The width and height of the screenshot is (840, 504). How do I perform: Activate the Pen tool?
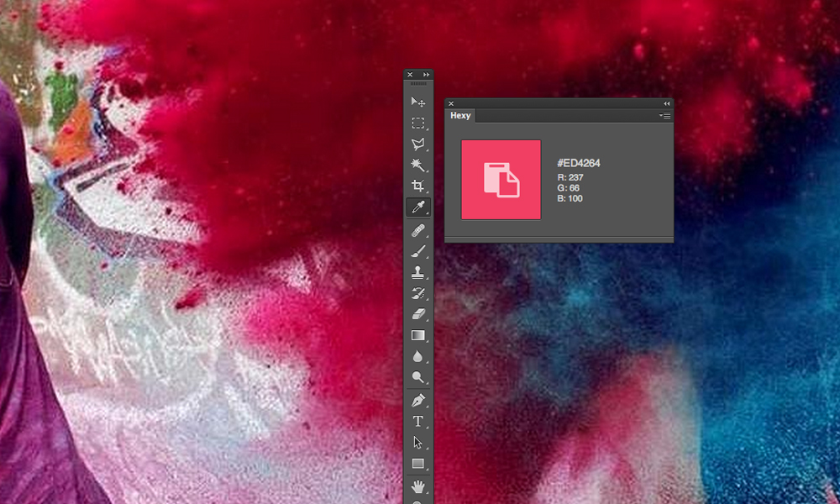tap(417, 400)
